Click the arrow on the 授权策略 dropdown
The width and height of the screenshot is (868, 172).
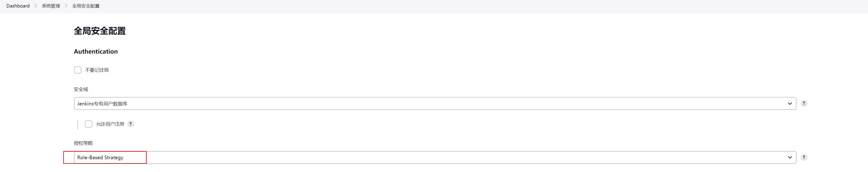pos(790,157)
